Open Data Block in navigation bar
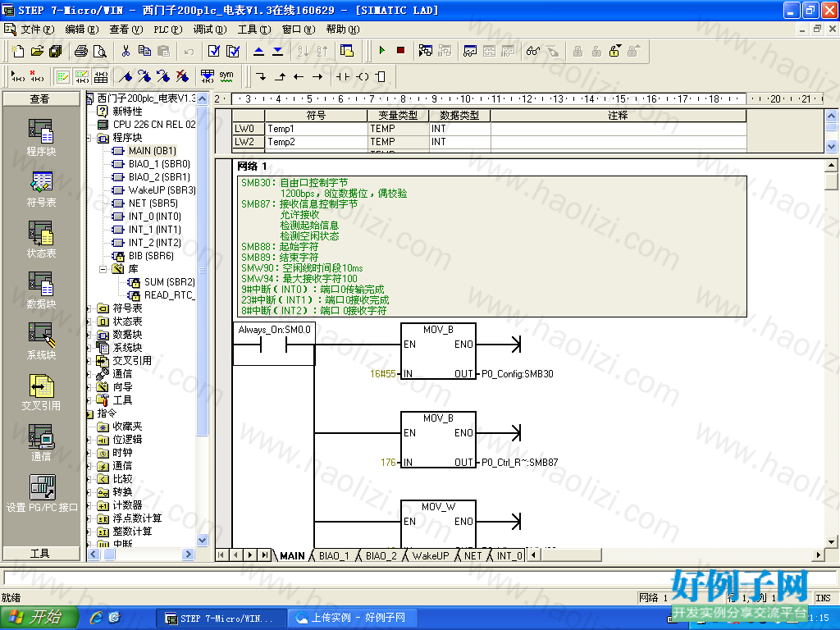This screenshot has width=840, height=630. coord(41,290)
